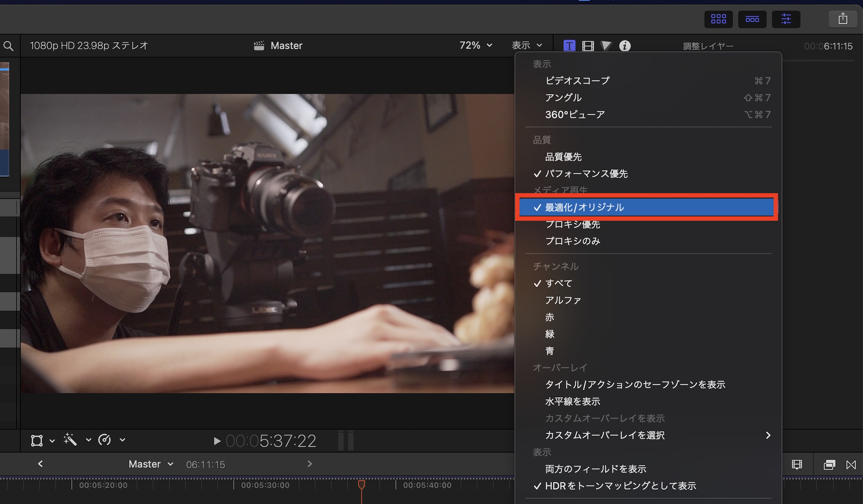The image size is (863, 504).
Task: Toggle the timeline panel layout icon
Action: coord(752,19)
